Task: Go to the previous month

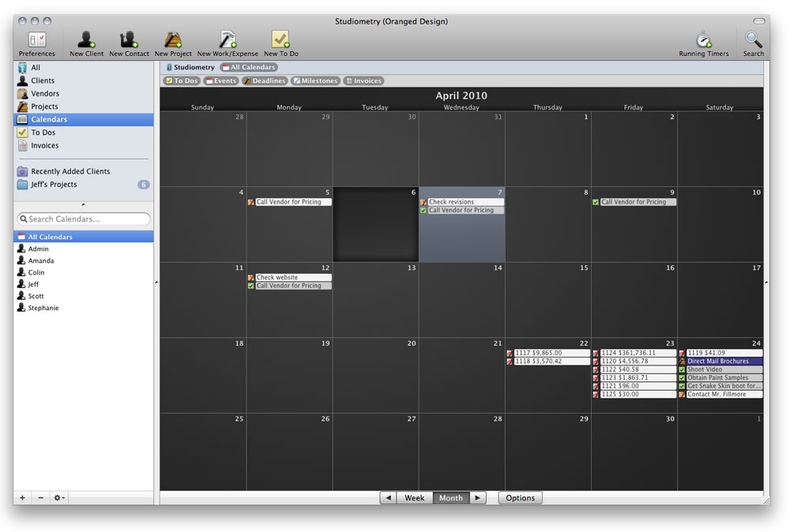Action: click(388, 498)
